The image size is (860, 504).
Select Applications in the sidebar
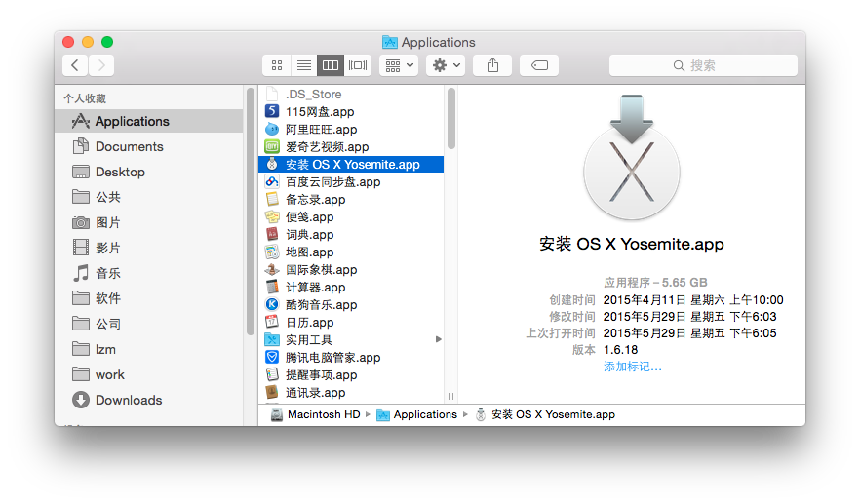click(x=148, y=121)
